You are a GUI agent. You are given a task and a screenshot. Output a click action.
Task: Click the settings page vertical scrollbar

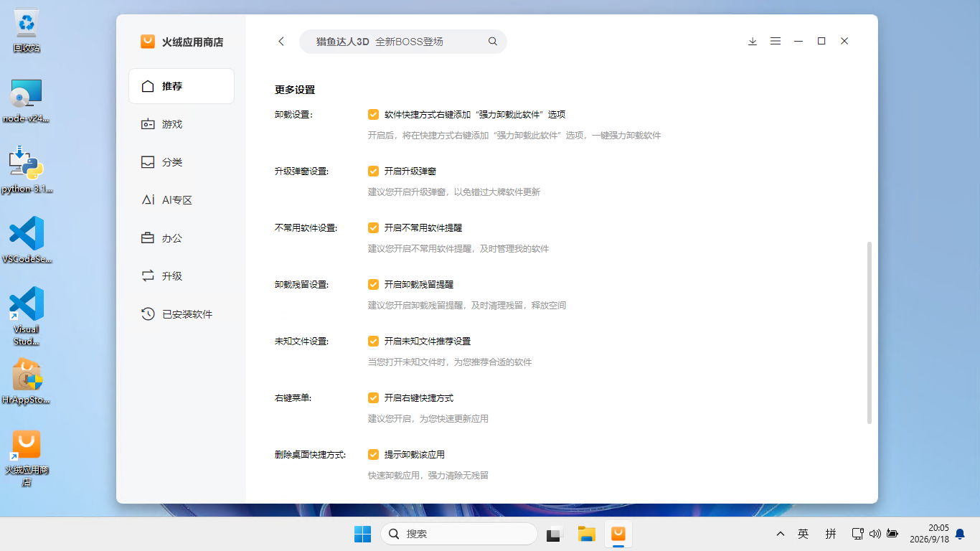point(870,332)
